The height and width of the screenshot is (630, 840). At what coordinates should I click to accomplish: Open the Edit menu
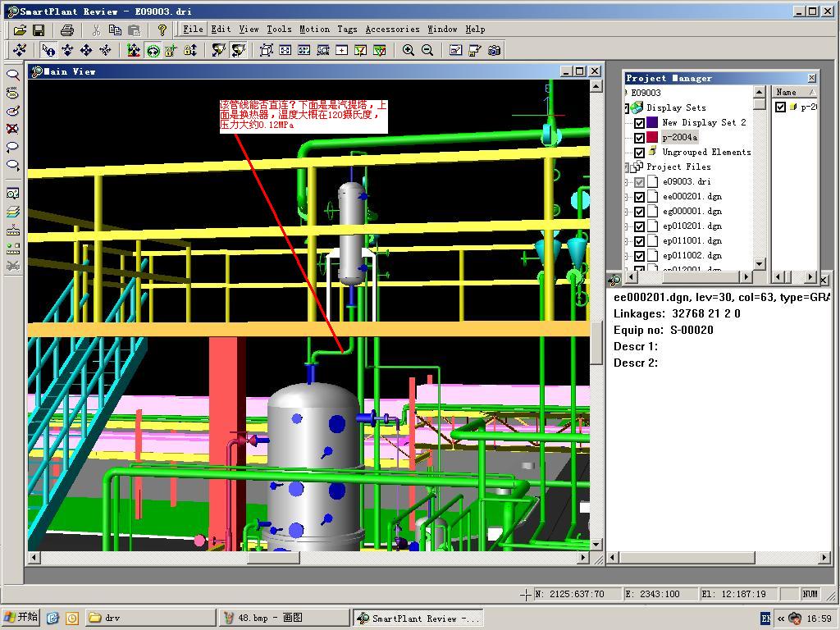pyautogui.click(x=221, y=29)
